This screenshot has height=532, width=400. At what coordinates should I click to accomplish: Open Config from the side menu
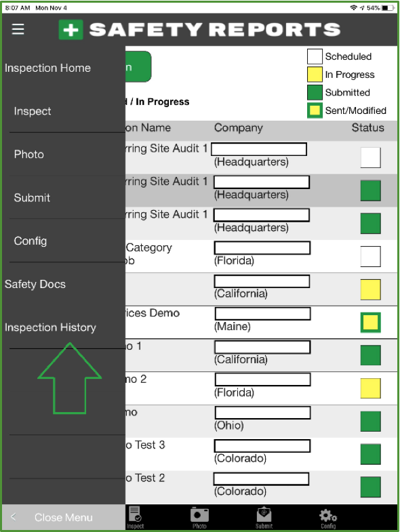click(31, 241)
